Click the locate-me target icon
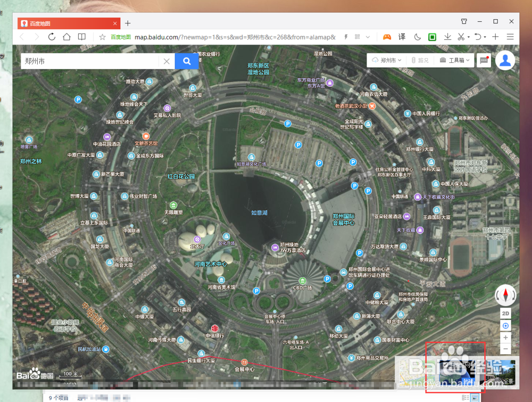 pyautogui.click(x=505, y=326)
